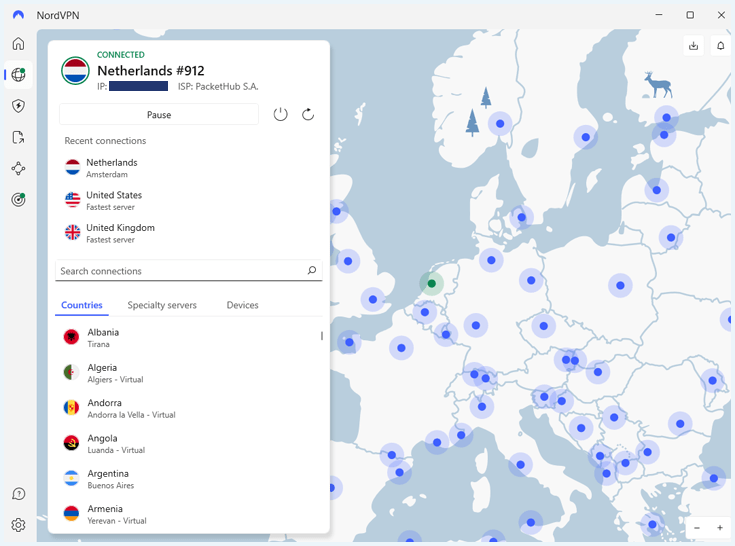Connect to Argentina Buenos Aires

188,479
